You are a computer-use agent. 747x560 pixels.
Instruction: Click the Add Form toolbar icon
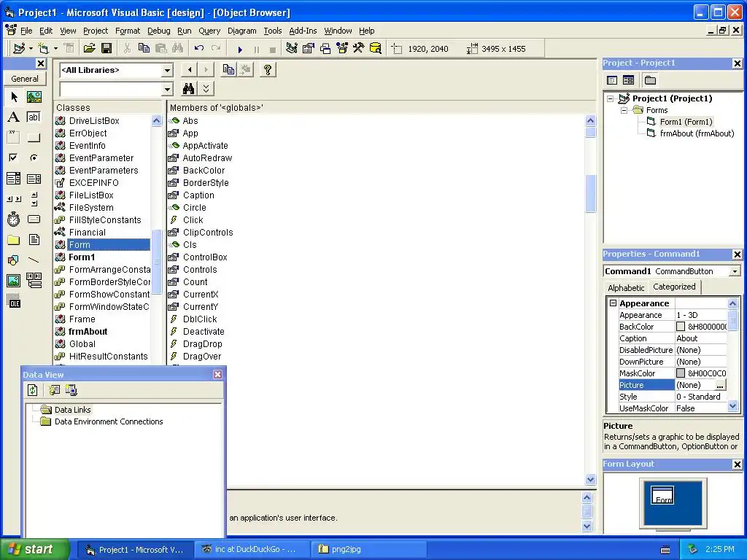coord(43,49)
